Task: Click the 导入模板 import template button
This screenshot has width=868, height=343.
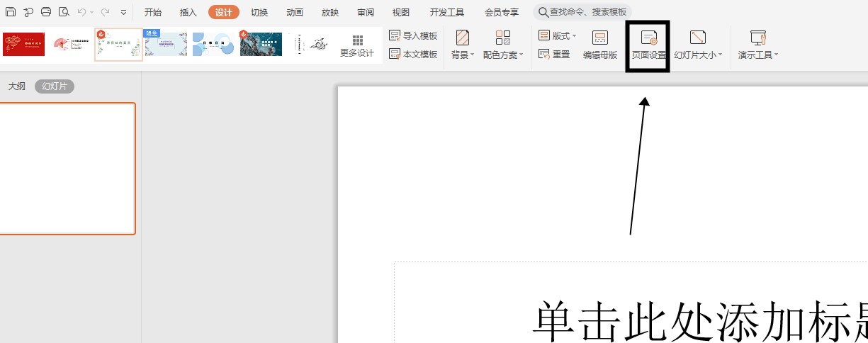Action: pos(413,35)
